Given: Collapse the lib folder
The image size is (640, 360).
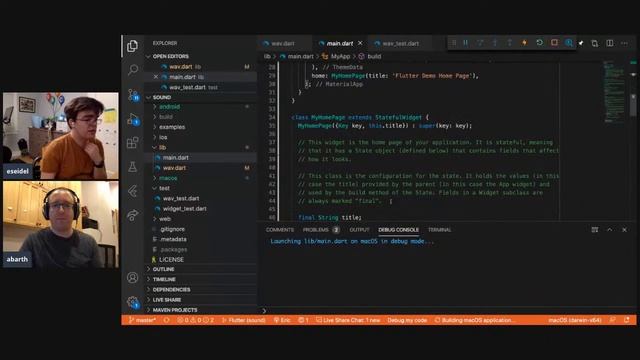Looking at the screenshot, I should click(162, 147).
